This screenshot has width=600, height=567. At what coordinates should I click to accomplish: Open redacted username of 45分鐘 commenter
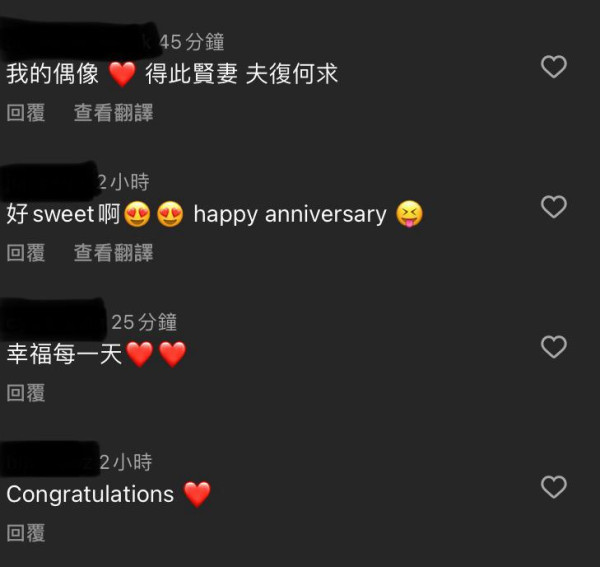click(x=78, y=41)
